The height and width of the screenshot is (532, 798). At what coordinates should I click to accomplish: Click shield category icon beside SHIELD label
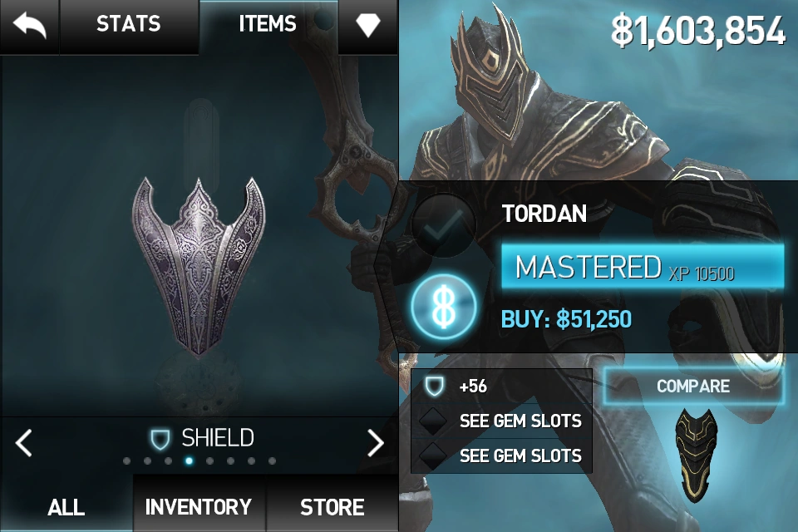pyautogui.click(x=160, y=439)
